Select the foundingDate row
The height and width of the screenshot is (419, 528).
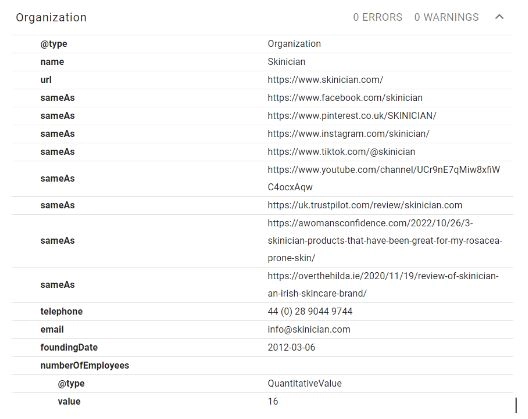[262, 348]
